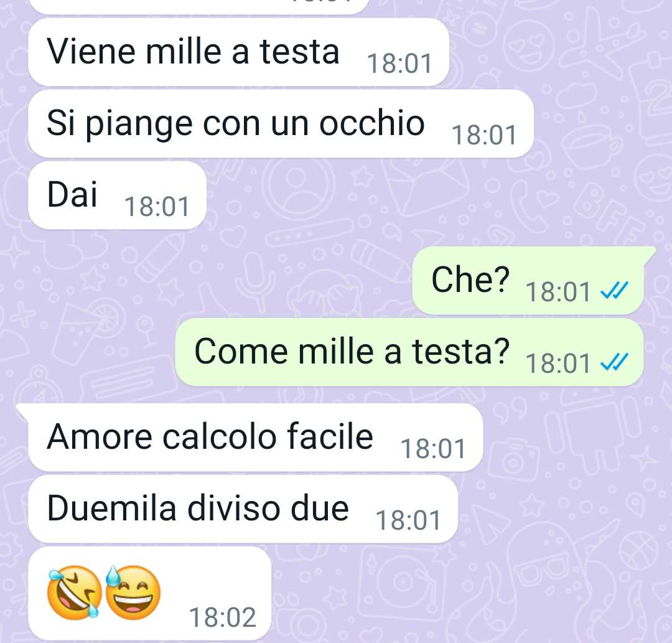Select the "Duemila diviso due" message
Screen dimensions: 672x643
pos(243,509)
